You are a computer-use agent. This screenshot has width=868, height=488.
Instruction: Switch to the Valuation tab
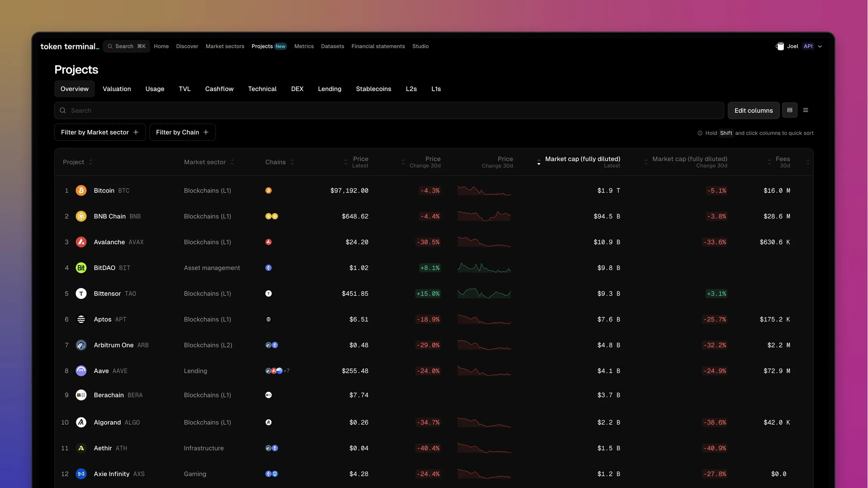[x=117, y=89]
